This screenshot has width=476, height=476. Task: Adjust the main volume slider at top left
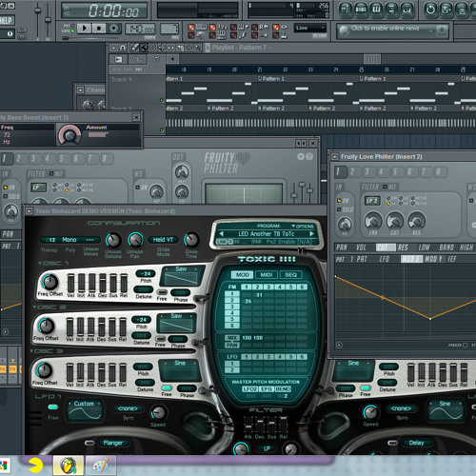(38, 10)
